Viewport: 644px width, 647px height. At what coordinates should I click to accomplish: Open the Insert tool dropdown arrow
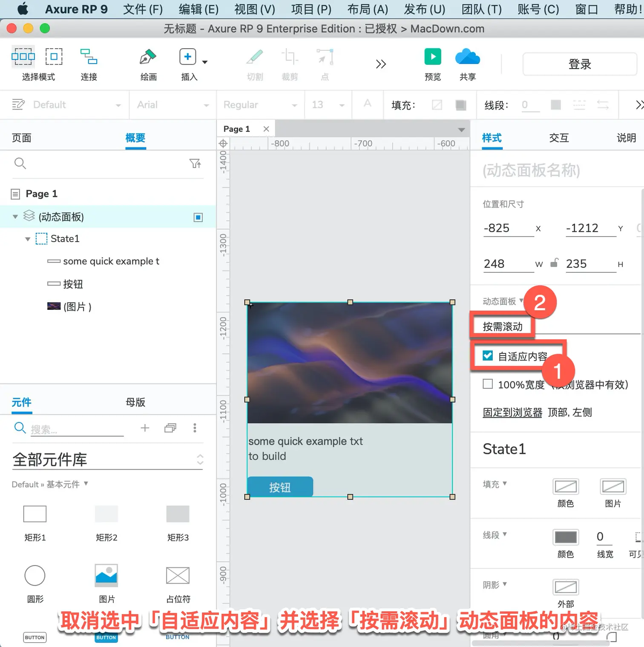coord(205,62)
